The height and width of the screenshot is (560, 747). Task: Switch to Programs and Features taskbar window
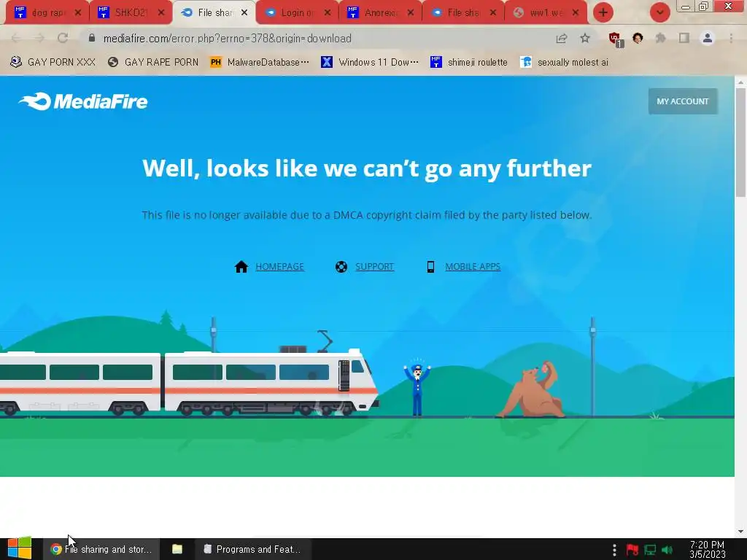coord(253,549)
